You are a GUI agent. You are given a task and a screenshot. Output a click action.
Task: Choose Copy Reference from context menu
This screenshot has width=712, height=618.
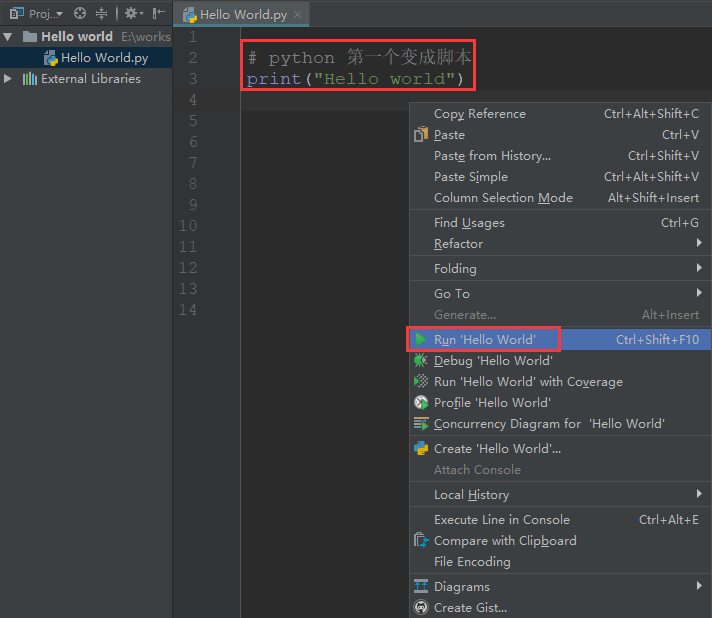560,114
